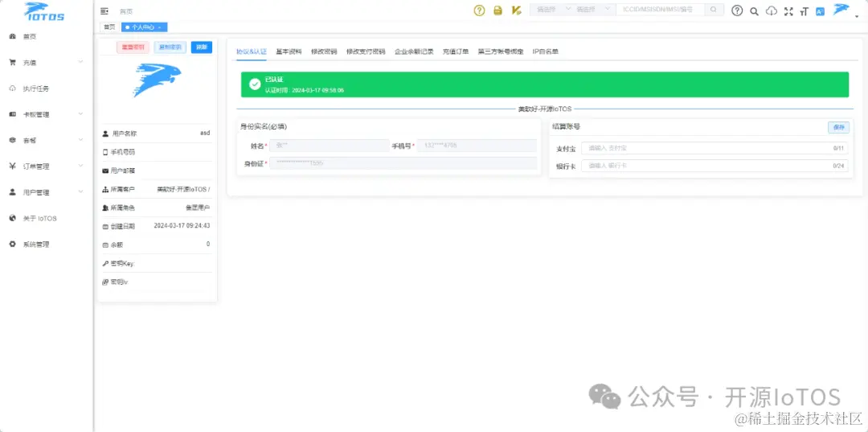
Task: Click the yen icon next to 订单管理
Action: click(12, 167)
